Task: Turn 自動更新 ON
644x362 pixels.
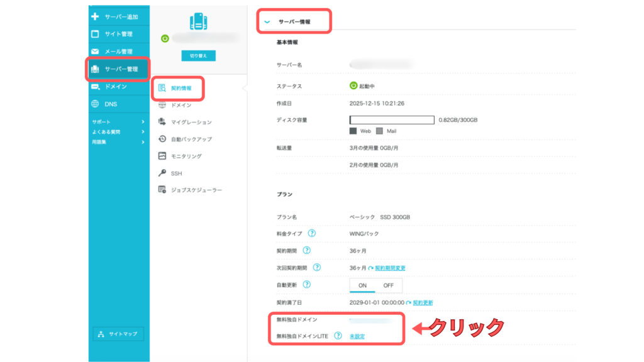Action: click(x=362, y=285)
